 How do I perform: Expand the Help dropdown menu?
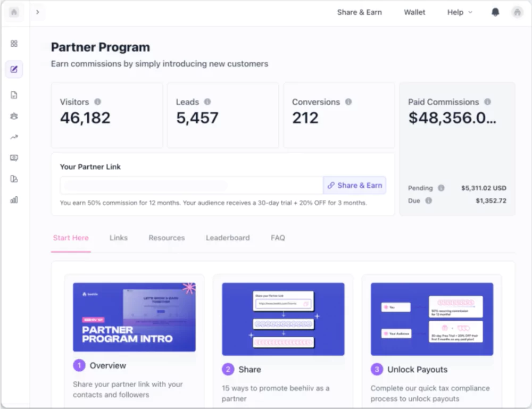pyautogui.click(x=460, y=12)
